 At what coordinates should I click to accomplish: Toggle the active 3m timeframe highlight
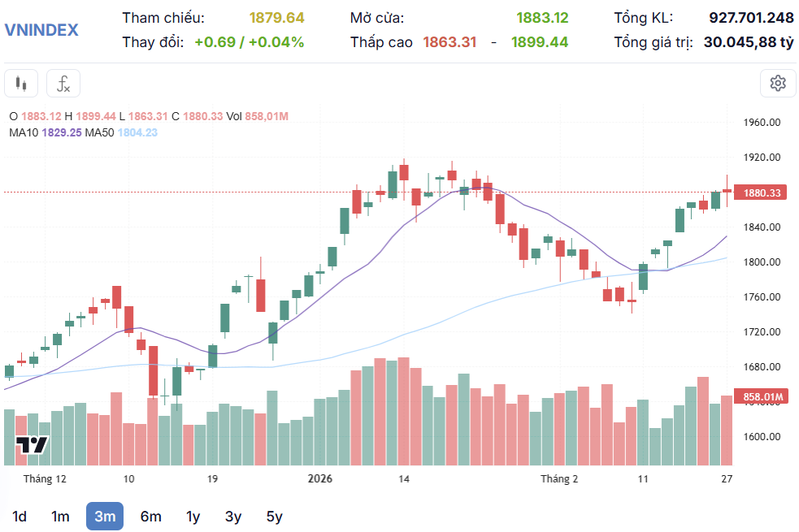tap(104, 516)
